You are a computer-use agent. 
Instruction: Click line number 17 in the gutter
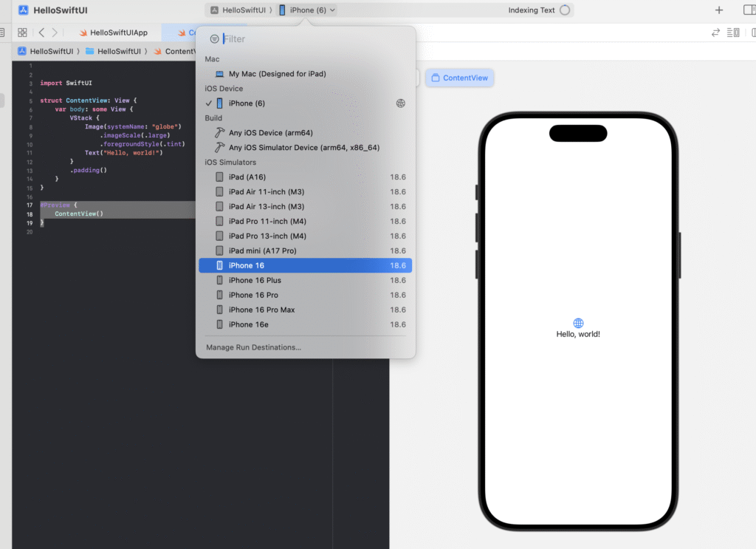coord(30,205)
